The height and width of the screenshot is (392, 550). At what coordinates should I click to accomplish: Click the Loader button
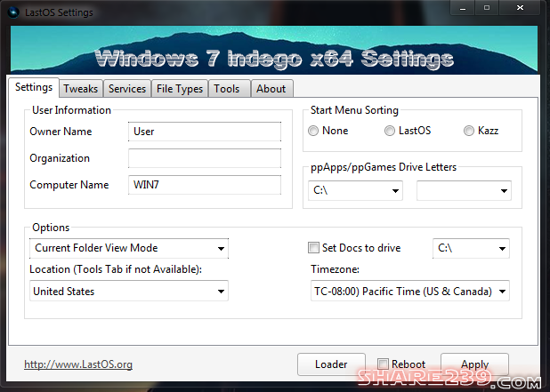(331, 364)
